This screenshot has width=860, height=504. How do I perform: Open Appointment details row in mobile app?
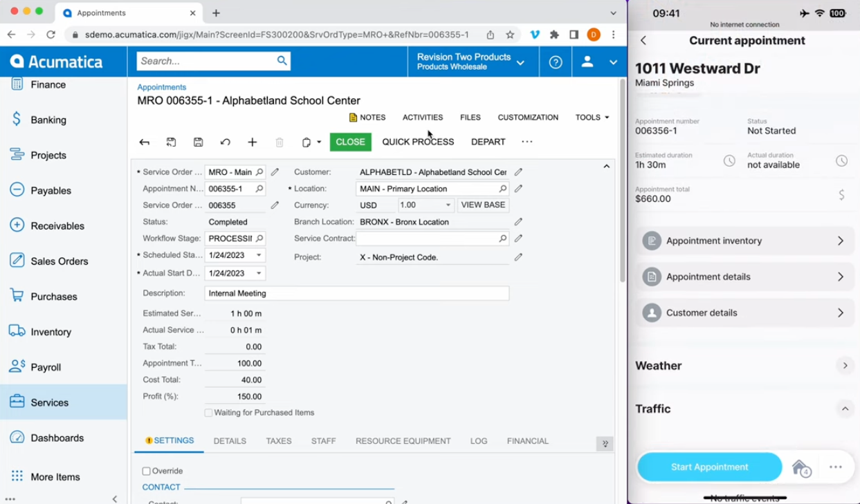tap(744, 277)
